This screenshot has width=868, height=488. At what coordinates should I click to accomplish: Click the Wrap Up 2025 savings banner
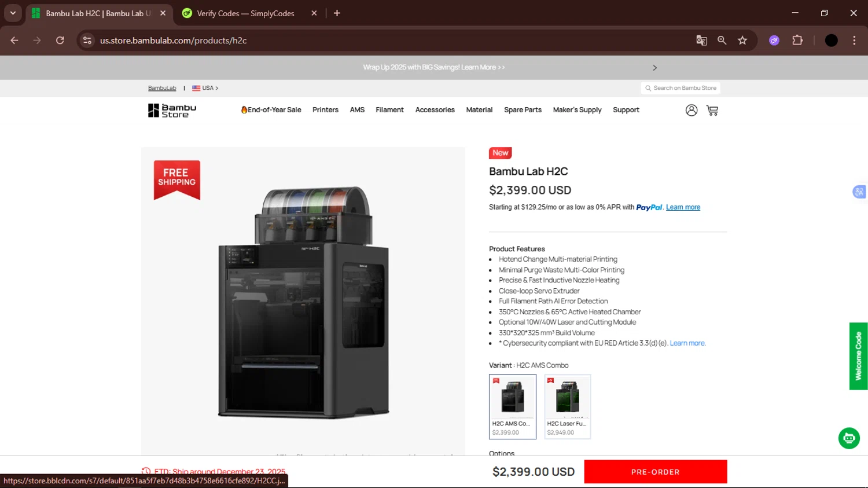point(433,68)
